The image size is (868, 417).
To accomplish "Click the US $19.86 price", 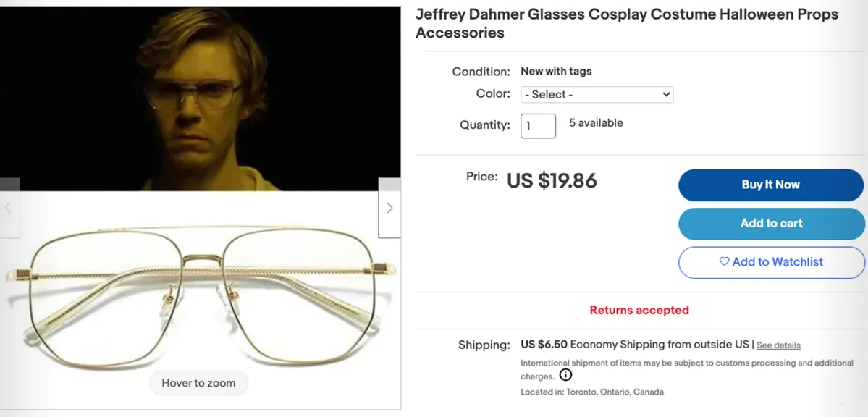I will 552,180.
